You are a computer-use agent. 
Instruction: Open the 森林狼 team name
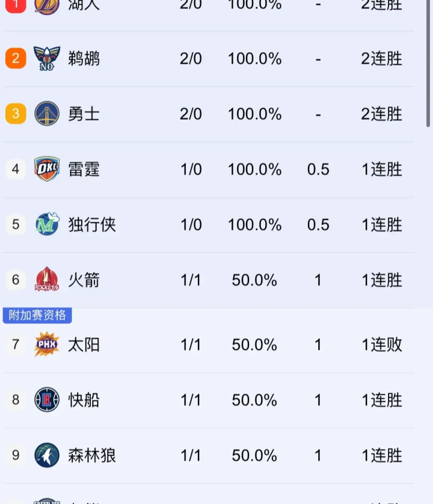click(92, 455)
